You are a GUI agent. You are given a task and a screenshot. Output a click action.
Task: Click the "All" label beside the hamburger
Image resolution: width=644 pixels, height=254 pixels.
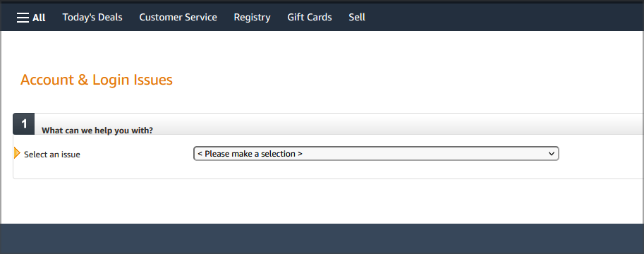point(39,18)
